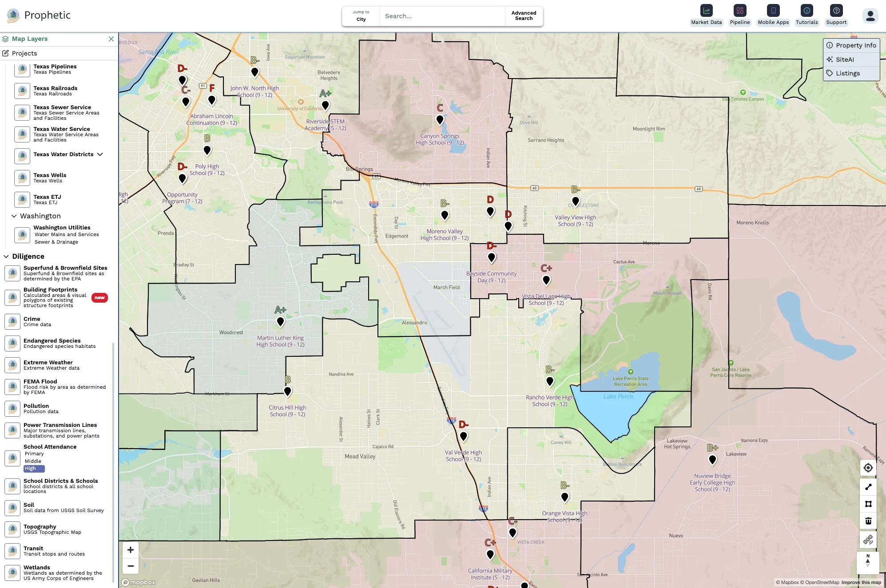Screen dimensions: 886x588
Task: Collapse the Diligence section
Action: point(6,257)
